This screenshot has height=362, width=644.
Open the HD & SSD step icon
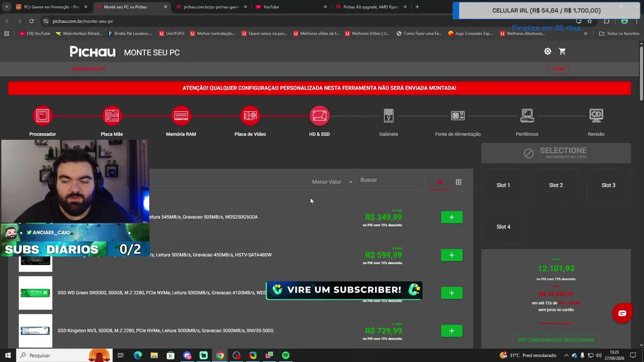(x=319, y=116)
